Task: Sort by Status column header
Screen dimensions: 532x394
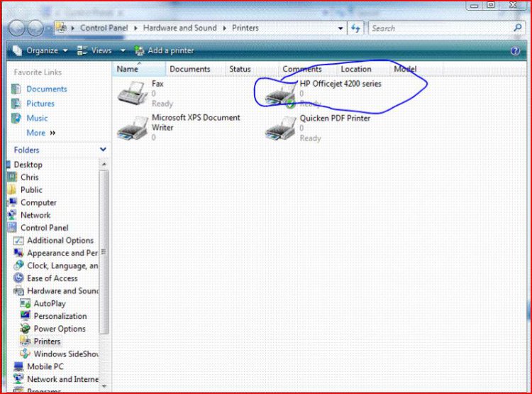Action: click(x=252, y=69)
